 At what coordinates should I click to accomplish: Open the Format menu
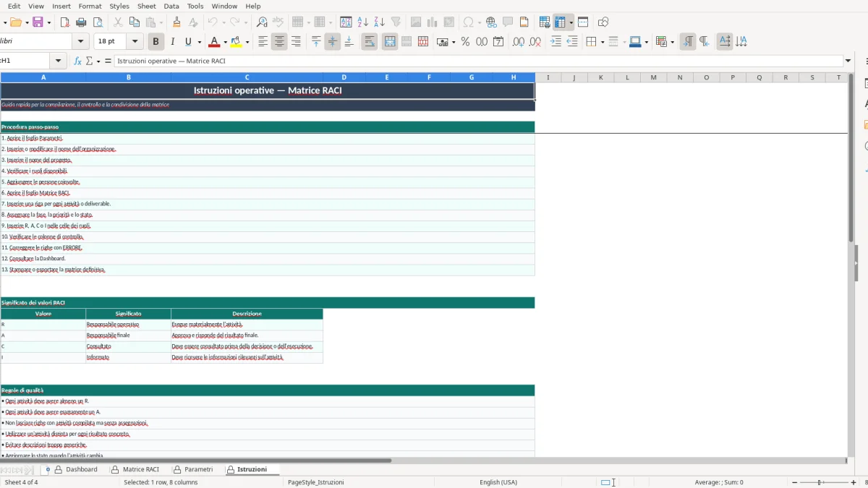click(90, 6)
